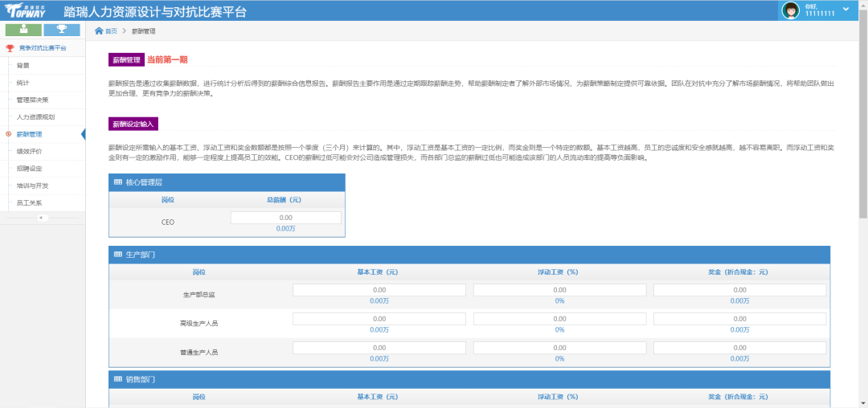Select 绩效评价 in the sidebar menu

(x=29, y=151)
